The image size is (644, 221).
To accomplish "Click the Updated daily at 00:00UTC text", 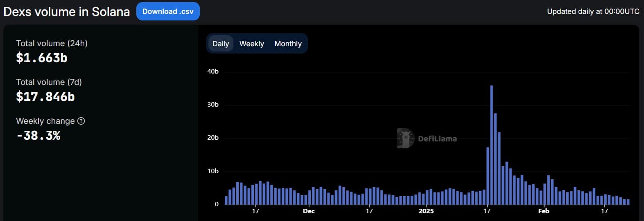I will [x=593, y=11].
